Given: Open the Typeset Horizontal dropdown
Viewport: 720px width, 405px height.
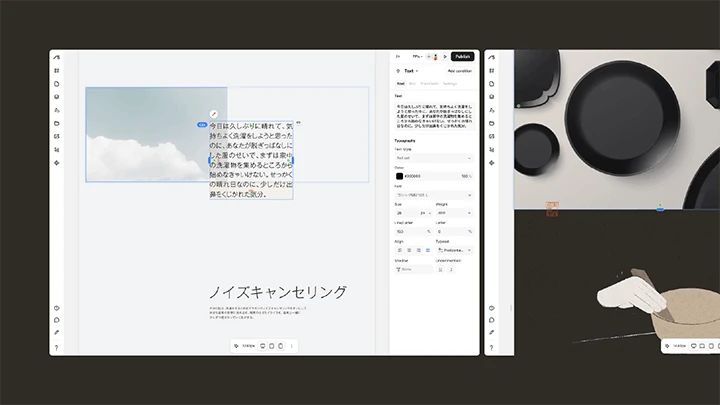Looking at the screenshot, I should pyautogui.click(x=454, y=250).
